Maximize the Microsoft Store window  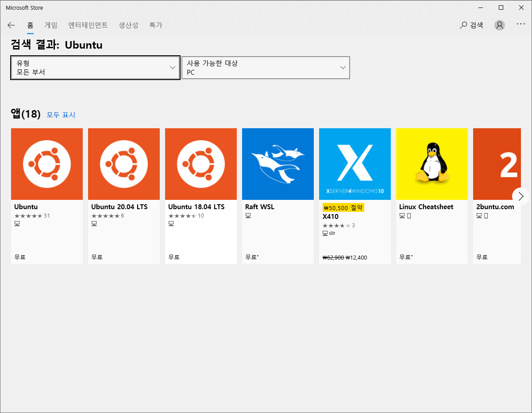[501, 8]
